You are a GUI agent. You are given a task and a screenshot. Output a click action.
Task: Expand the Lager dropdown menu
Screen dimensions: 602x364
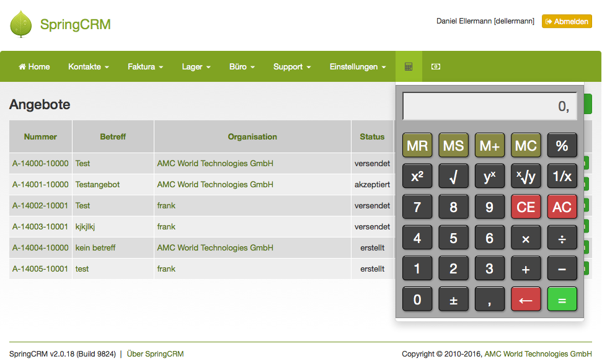(196, 66)
